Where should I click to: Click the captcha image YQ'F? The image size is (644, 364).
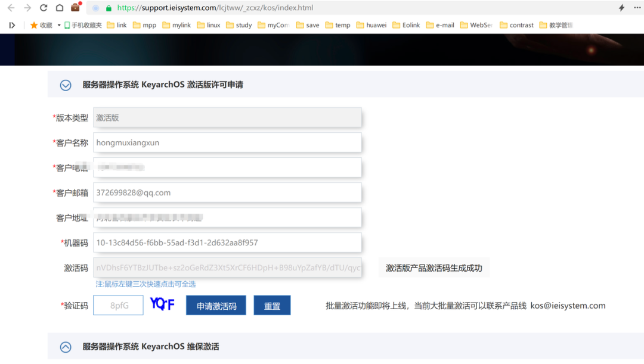coord(162,304)
